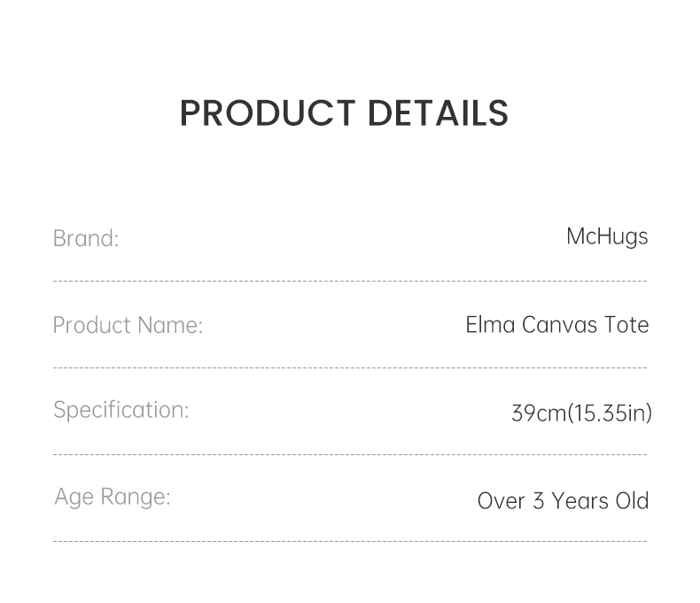Screen dimensions: 700x603
Task: Select the McHugs brand value
Action: [x=607, y=236]
